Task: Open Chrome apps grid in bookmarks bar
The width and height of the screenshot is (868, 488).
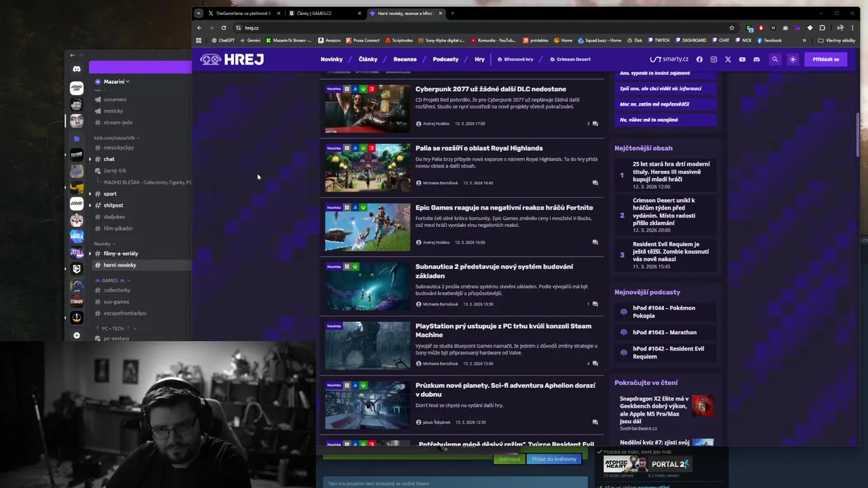Action: [199, 40]
